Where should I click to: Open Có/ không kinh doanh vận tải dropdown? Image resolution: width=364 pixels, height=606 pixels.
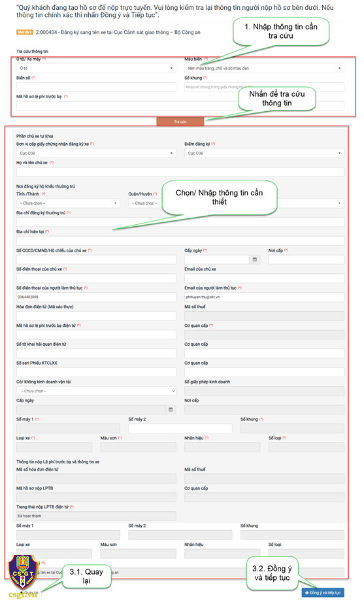click(x=96, y=391)
